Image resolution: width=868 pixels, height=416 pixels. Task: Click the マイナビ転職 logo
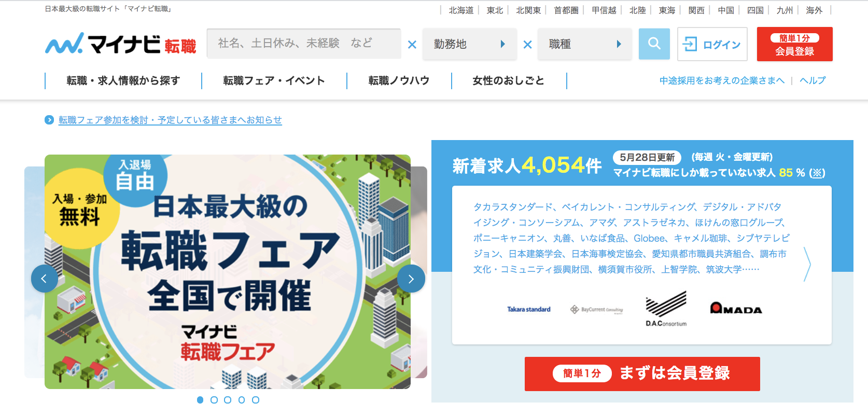[120, 44]
